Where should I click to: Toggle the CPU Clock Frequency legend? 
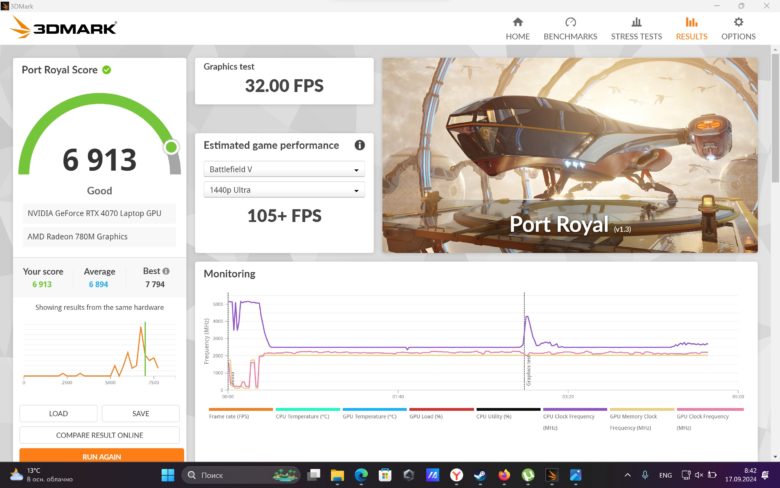575,419
